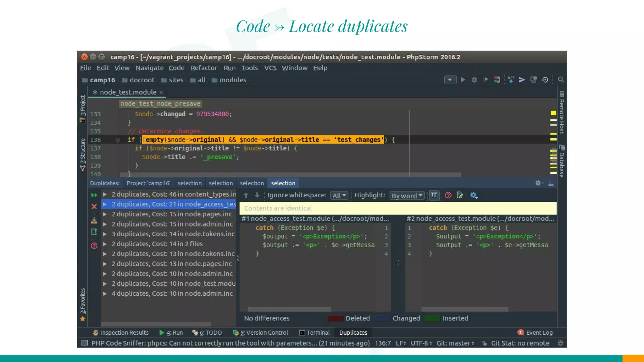644x362 pixels.
Task: Select the Project 'camp16' duplicates tab
Action: tap(148, 183)
